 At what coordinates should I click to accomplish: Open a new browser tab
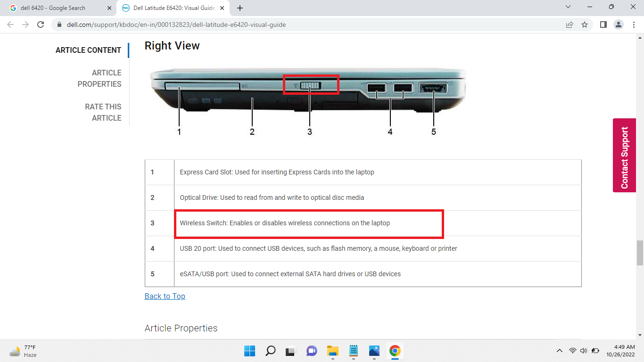[240, 8]
